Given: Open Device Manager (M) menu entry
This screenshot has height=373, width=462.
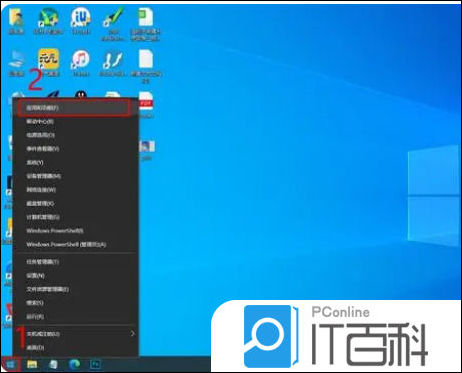Looking at the screenshot, I should tap(75, 176).
